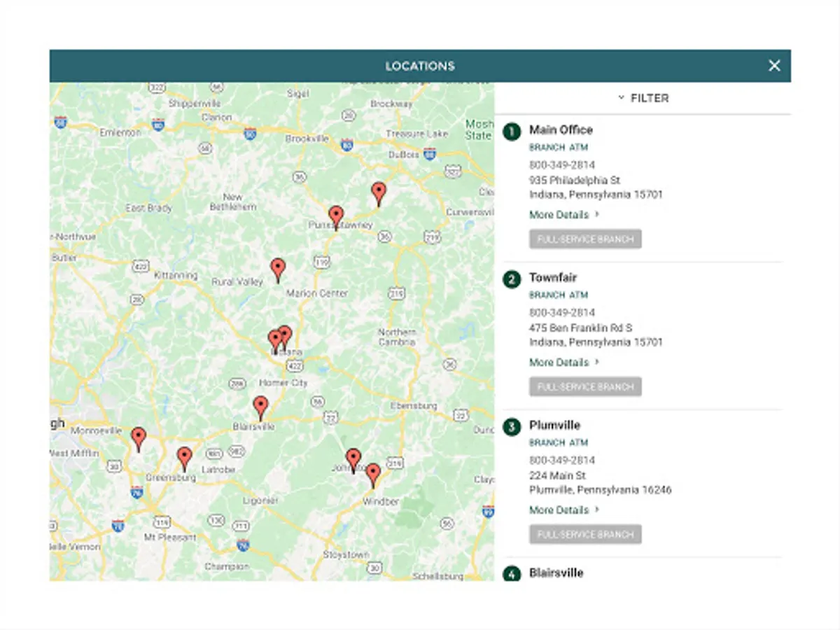The height and width of the screenshot is (630, 840).
Task: Click map pin at Johnstown
Action: [353, 461]
